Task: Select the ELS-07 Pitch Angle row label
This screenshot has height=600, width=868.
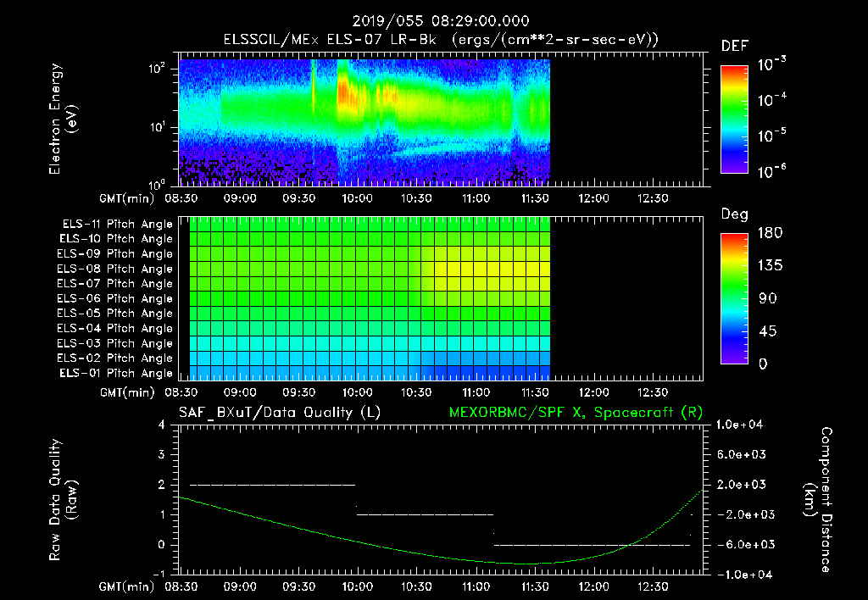Action: click(115, 283)
